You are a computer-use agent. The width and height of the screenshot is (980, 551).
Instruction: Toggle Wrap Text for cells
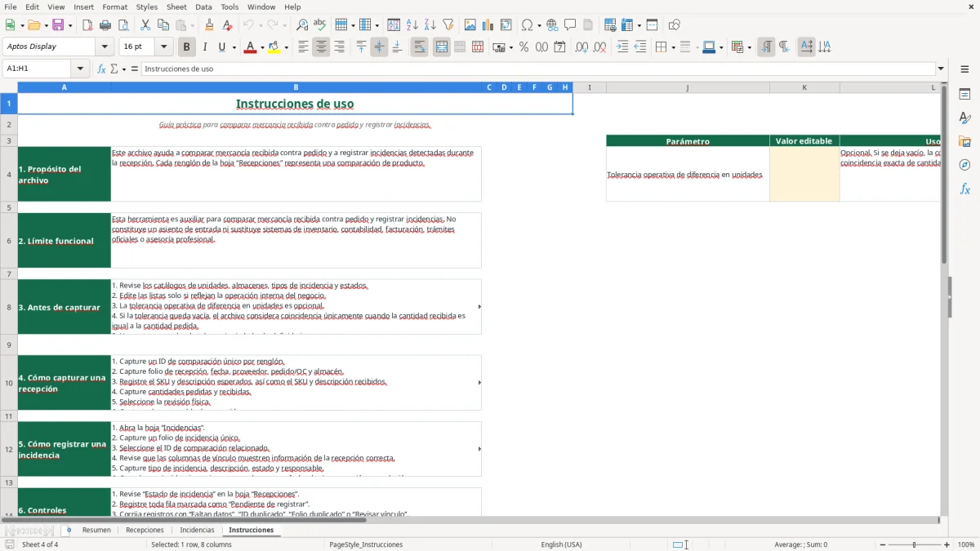pos(420,47)
